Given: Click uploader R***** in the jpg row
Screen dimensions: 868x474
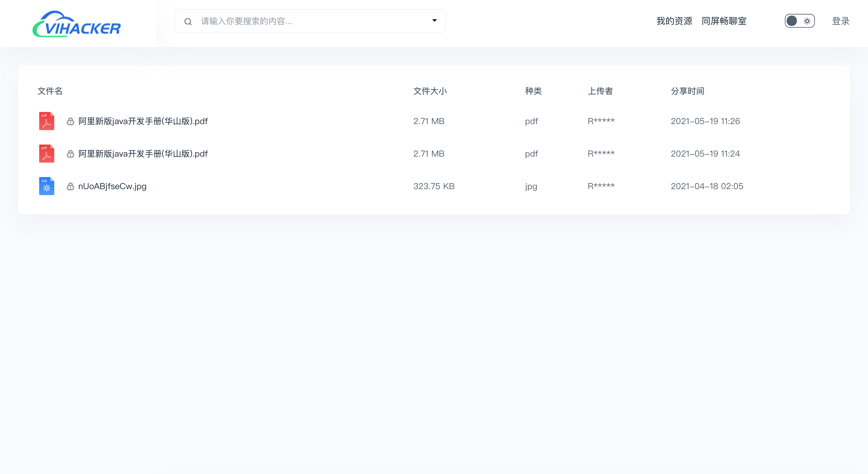Looking at the screenshot, I should click(601, 186).
